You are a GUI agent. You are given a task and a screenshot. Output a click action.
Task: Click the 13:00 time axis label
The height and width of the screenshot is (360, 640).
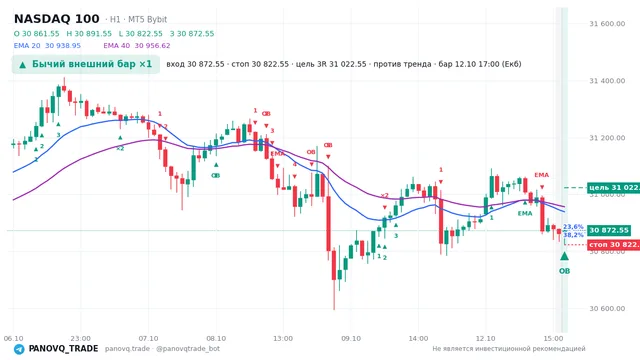pyautogui.click(x=283, y=338)
